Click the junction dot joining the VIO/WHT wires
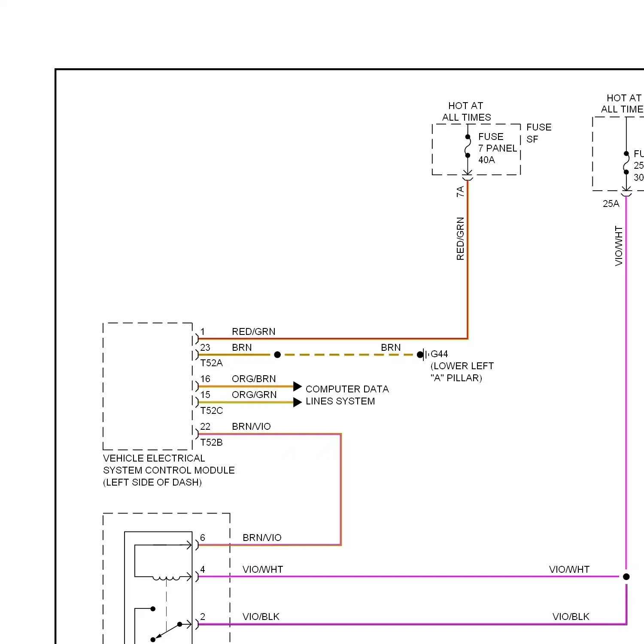The width and height of the screenshot is (644, 644). (626, 577)
